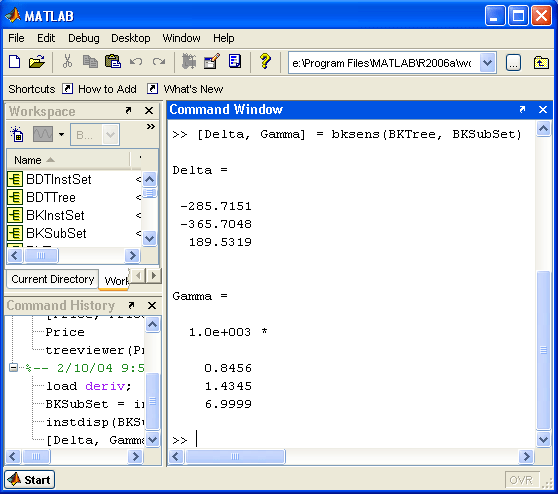Open the Edit menu
The height and width of the screenshot is (495, 558).
click(x=46, y=38)
